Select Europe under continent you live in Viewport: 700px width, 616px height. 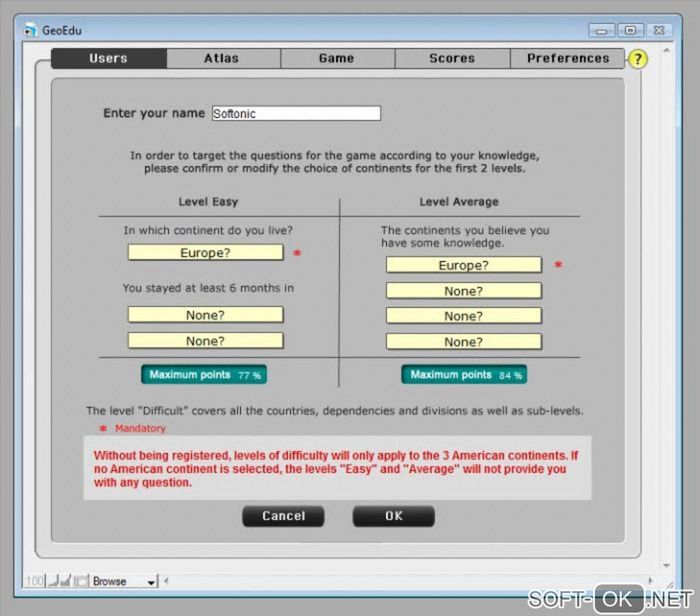click(205, 252)
